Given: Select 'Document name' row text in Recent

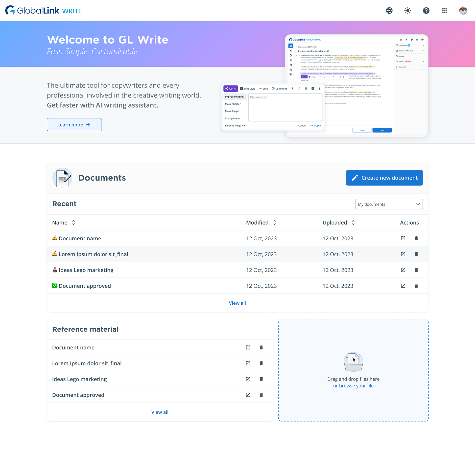Looking at the screenshot, I should (x=80, y=238).
